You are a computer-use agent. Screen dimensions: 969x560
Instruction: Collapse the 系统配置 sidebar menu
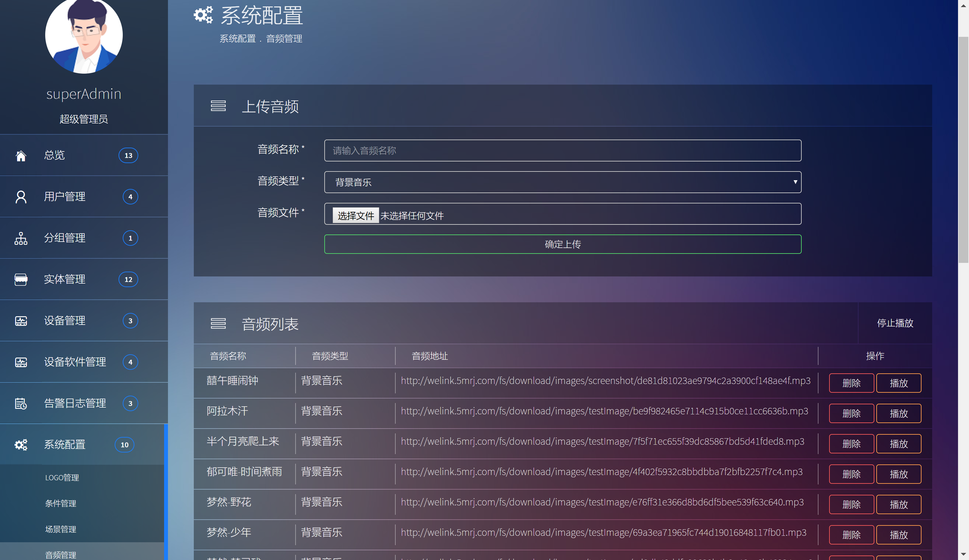click(65, 445)
